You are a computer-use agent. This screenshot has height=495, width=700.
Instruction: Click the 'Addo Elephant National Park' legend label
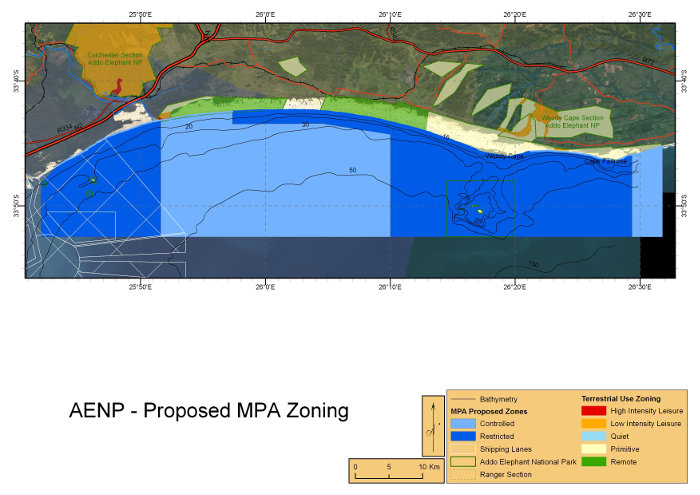point(528,462)
